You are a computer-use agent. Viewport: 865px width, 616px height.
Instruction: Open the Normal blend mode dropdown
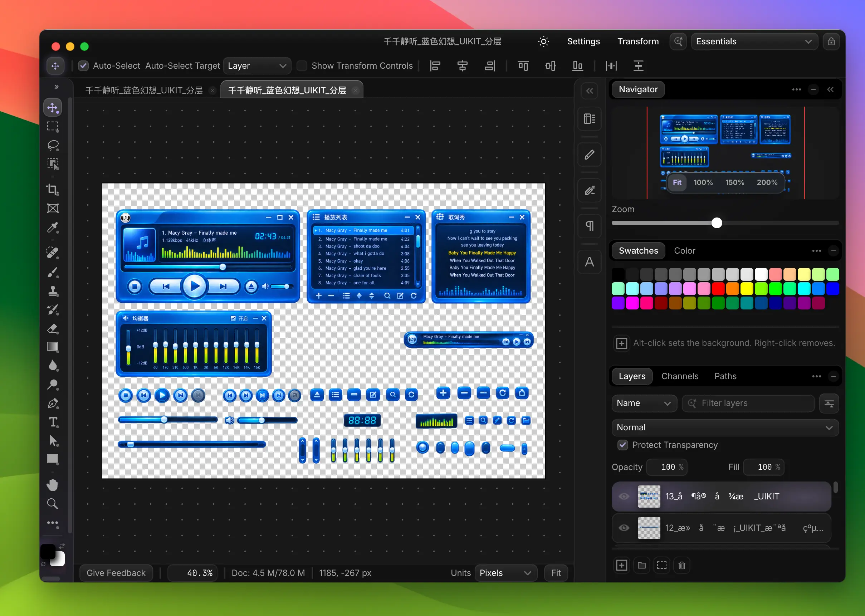[725, 427]
